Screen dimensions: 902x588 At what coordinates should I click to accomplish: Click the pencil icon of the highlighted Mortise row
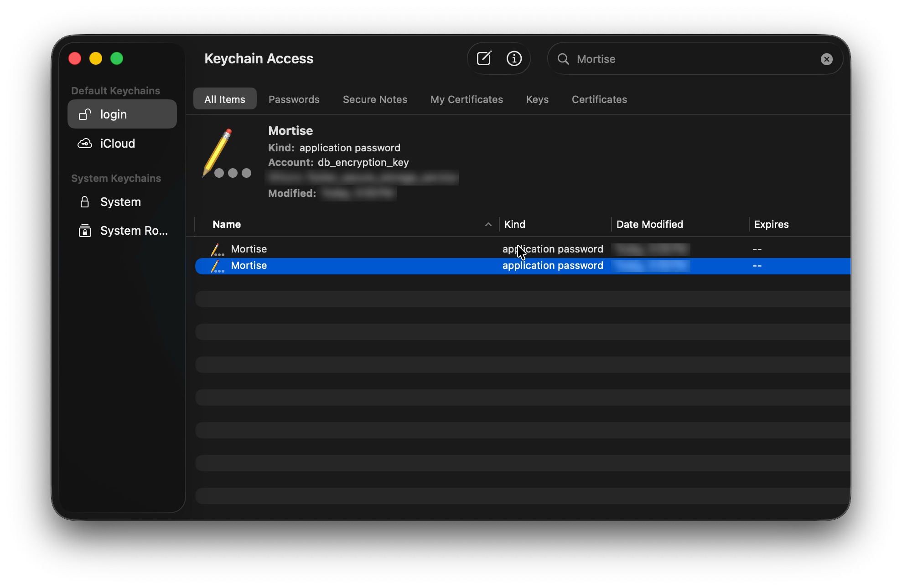(217, 266)
